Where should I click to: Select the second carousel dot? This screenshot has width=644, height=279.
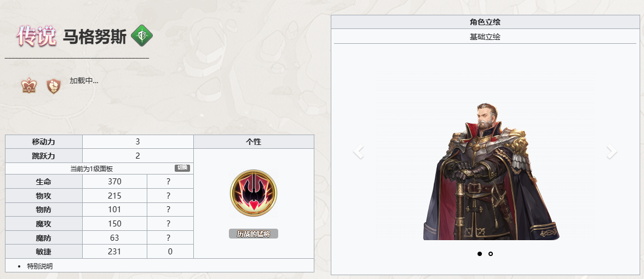(491, 254)
